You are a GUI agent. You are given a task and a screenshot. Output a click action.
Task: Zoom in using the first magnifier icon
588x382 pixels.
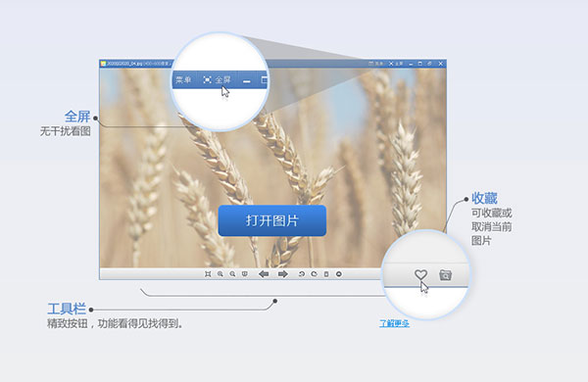coord(220,274)
